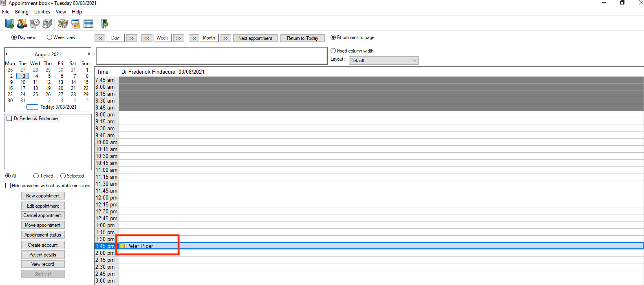Image resolution: width=644 pixels, height=285 pixels.
Task: Open the View menu
Action: pos(61,12)
